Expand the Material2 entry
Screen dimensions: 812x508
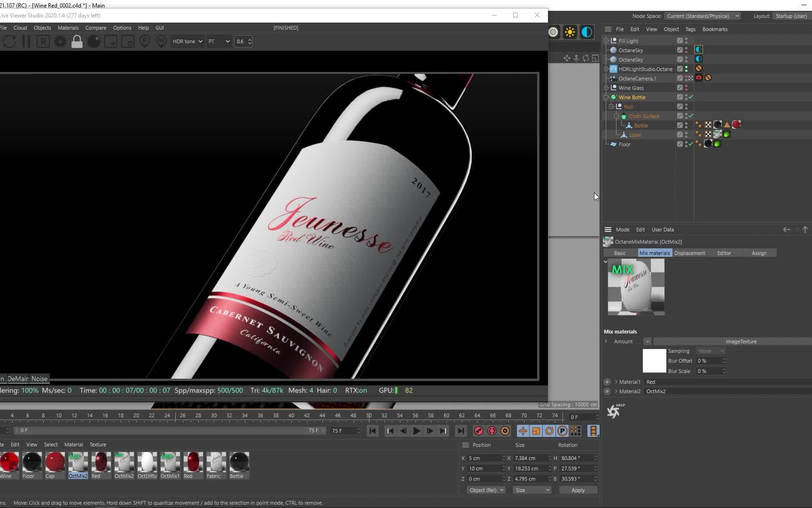(x=616, y=391)
